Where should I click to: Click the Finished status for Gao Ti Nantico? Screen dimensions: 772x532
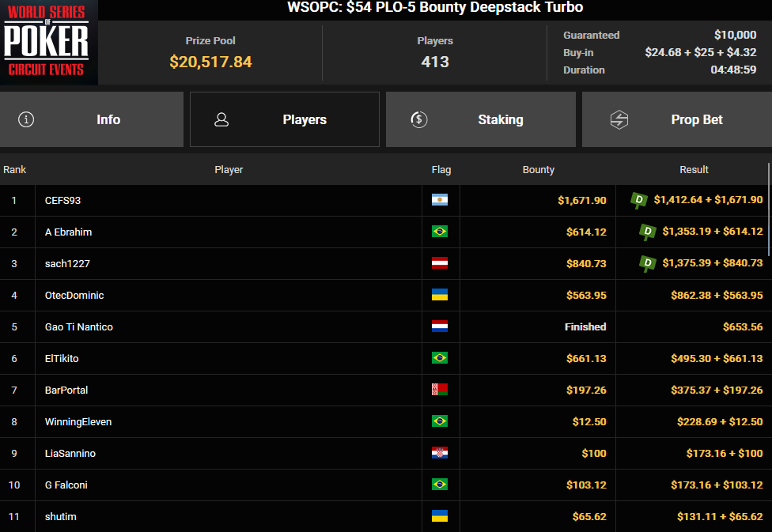click(x=585, y=326)
